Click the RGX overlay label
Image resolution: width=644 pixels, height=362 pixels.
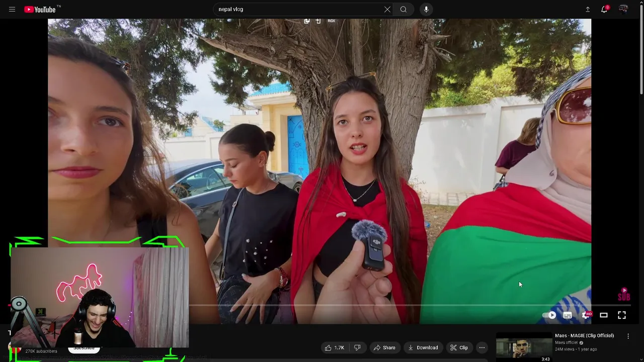331,21
